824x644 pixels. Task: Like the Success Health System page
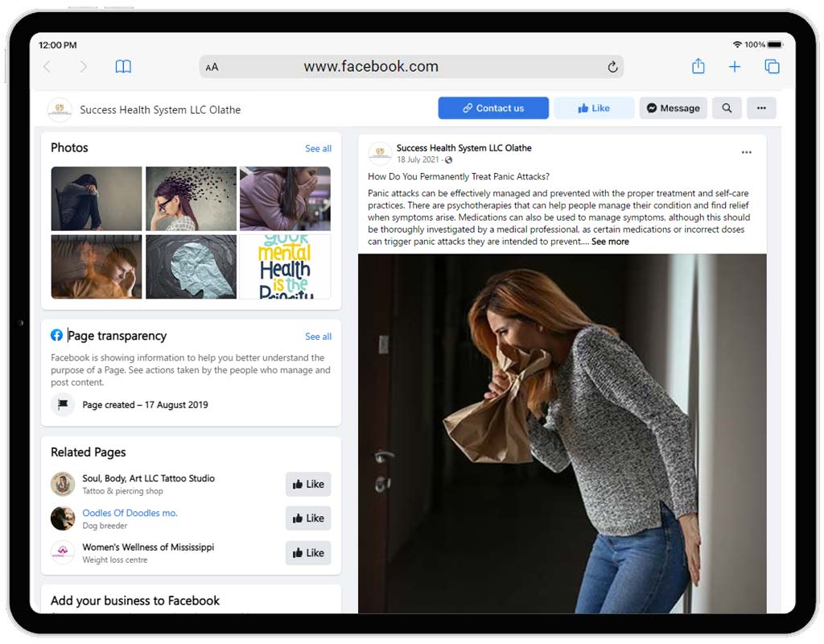(594, 109)
